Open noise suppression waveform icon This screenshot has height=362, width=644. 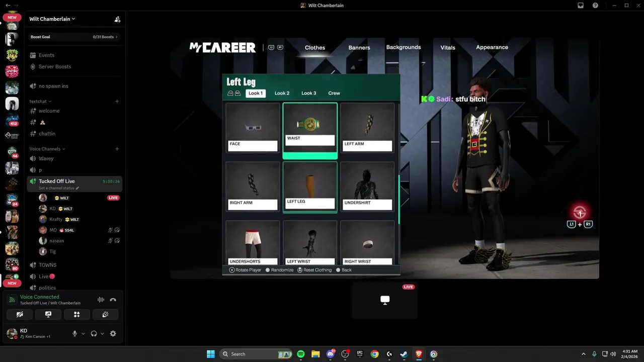pyautogui.click(x=101, y=300)
